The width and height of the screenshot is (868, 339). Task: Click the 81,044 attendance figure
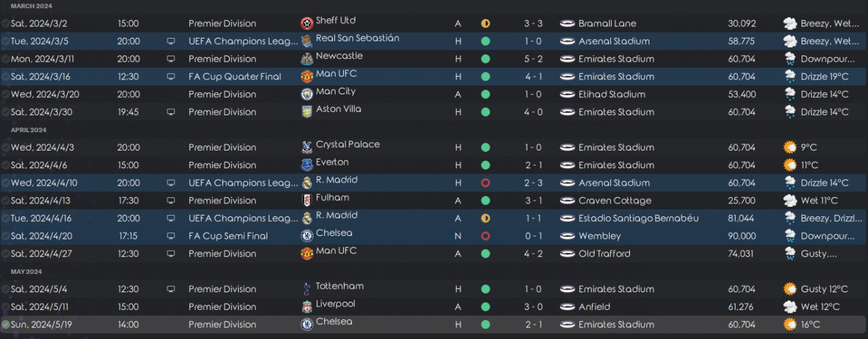[x=741, y=218]
